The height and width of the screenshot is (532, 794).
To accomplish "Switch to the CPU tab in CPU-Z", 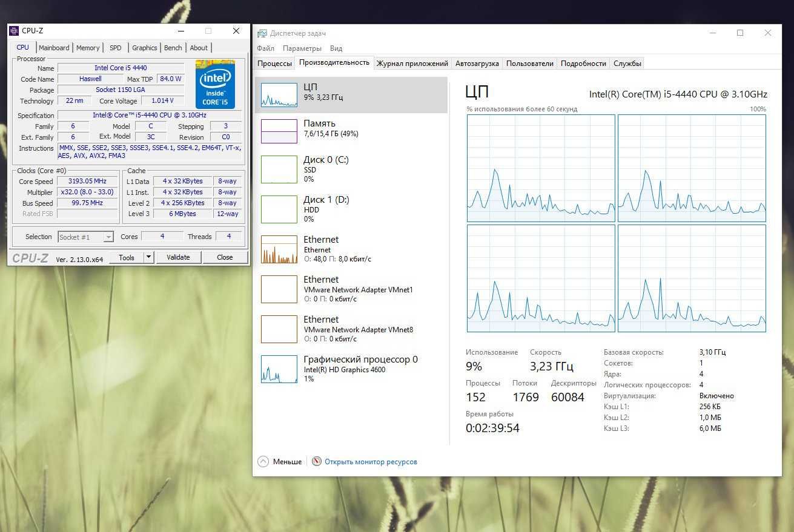I will (22, 47).
